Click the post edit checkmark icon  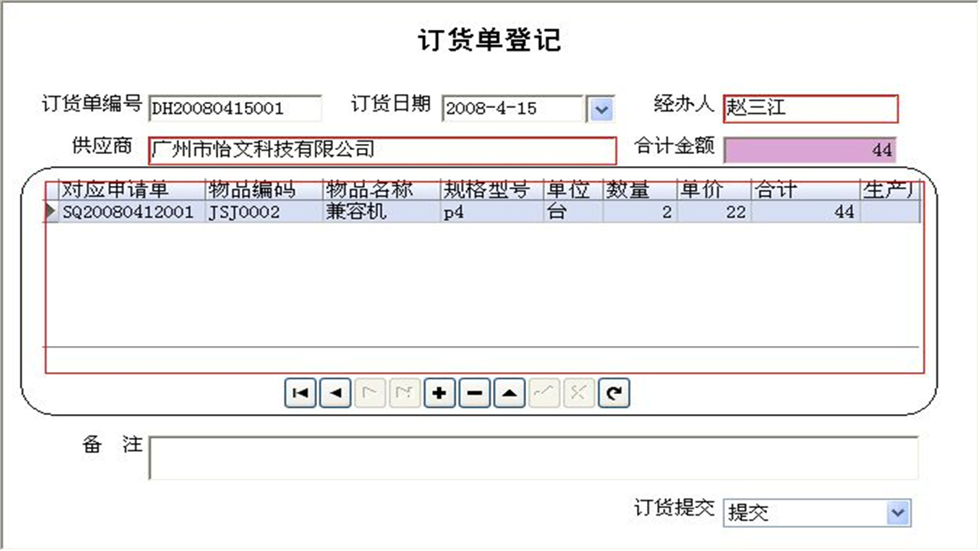[544, 393]
